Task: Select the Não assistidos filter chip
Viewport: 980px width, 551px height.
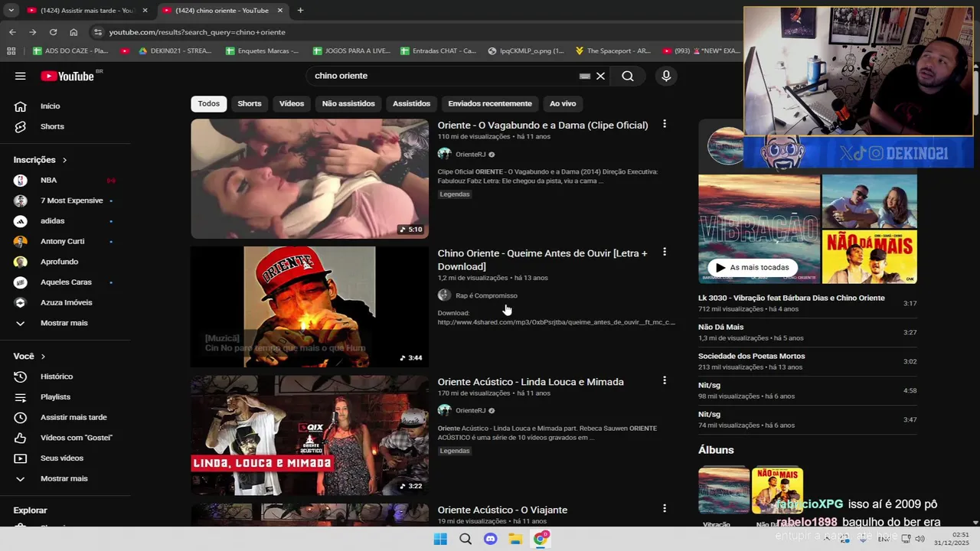Action: click(x=348, y=103)
